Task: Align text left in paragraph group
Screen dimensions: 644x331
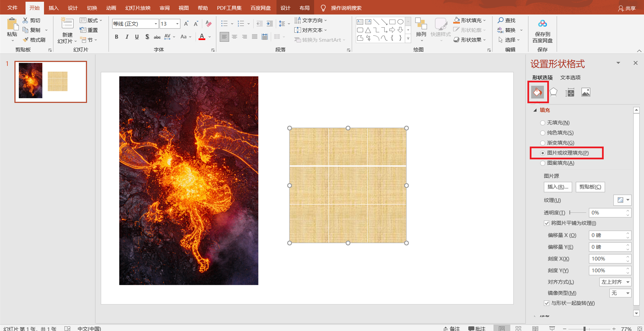Action: [224, 37]
